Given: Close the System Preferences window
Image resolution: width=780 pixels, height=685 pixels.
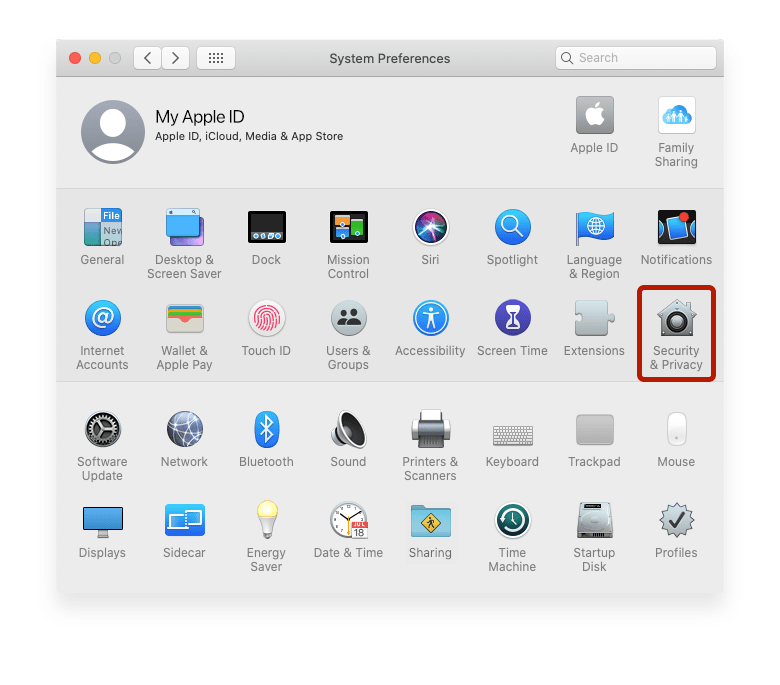Looking at the screenshot, I should coord(75,58).
